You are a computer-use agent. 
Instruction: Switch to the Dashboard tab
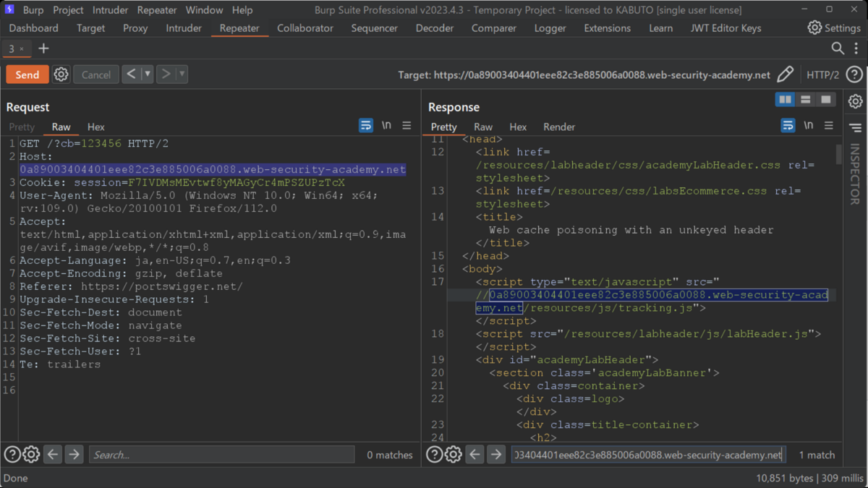34,27
